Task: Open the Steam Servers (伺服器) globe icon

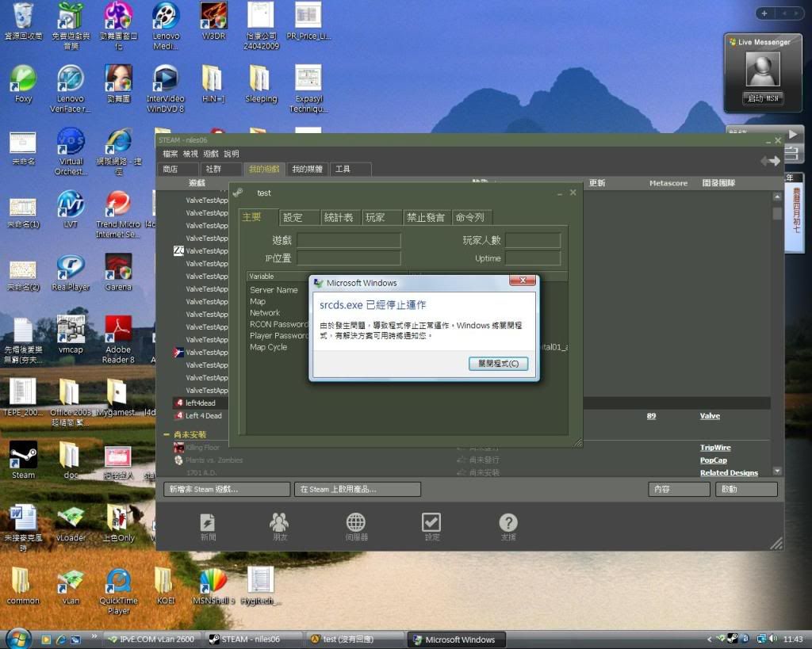Action: pyautogui.click(x=355, y=524)
